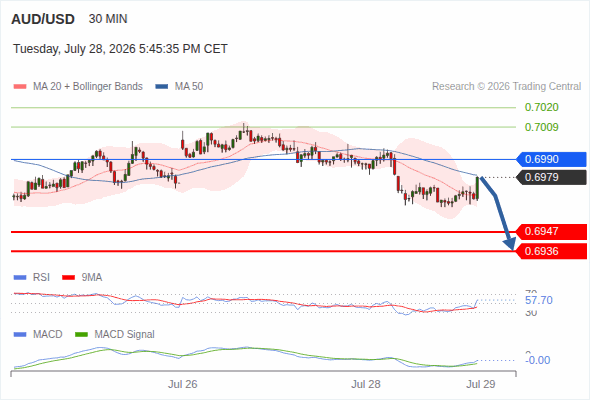The width and height of the screenshot is (590, 400).
Task: Select the RSI blue legend marker
Action: [20, 278]
